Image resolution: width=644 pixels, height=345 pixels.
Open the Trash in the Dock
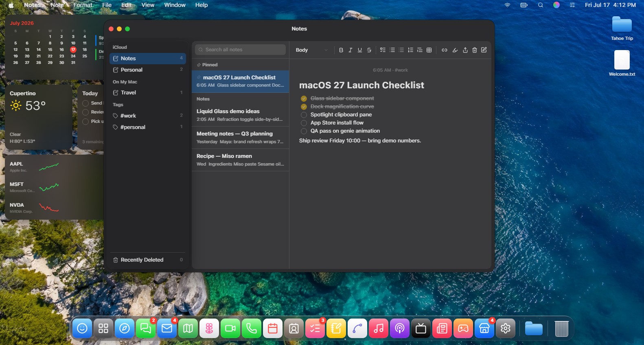click(561, 328)
